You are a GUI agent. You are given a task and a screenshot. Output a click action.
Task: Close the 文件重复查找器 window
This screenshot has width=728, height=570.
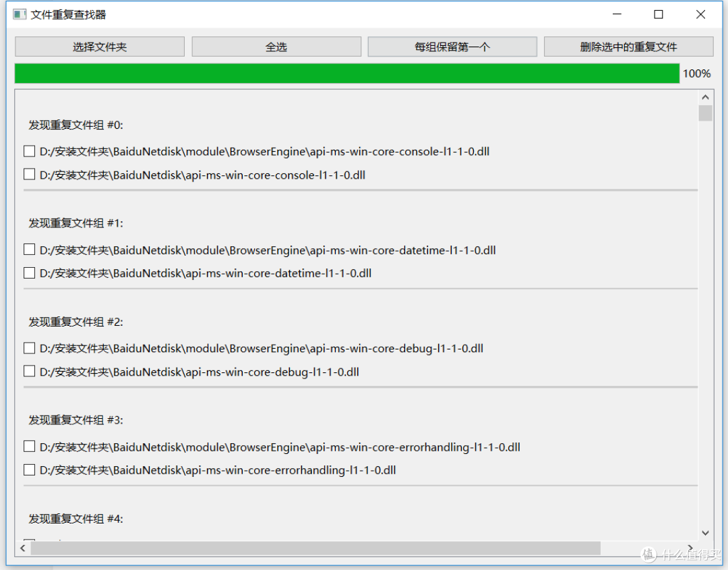pyautogui.click(x=700, y=14)
